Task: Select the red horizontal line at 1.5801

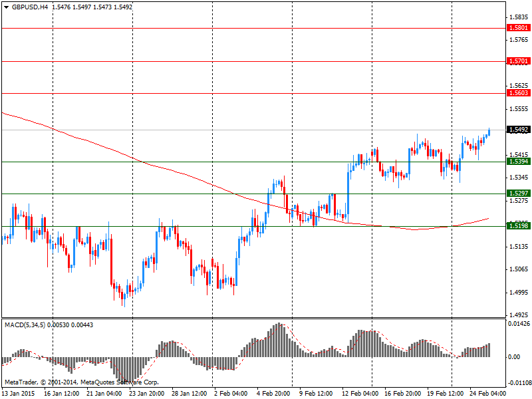Action: (x=253, y=28)
